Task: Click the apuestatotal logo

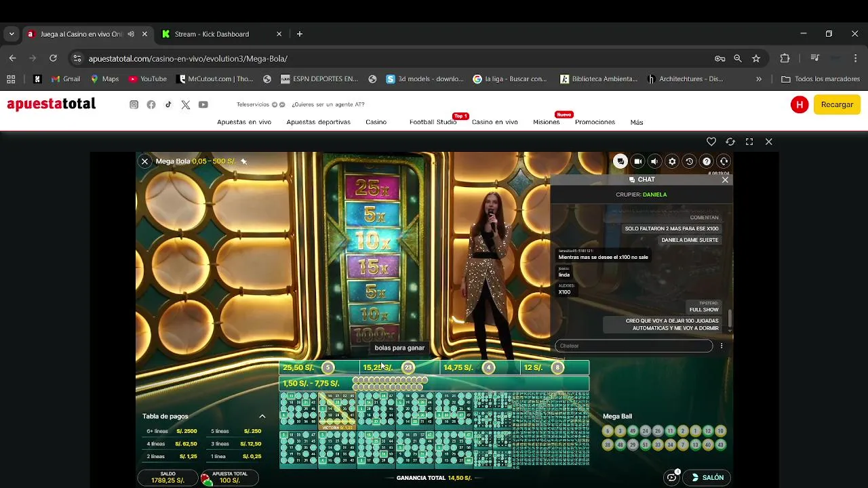Action: [x=51, y=104]
